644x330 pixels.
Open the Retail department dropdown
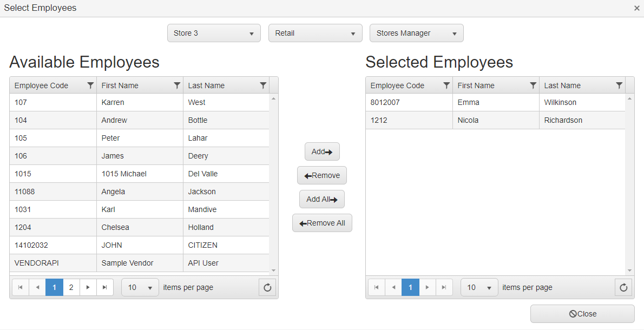(x=315, y=33)
